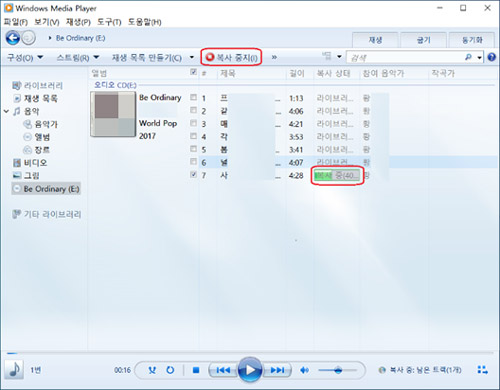Click the previous track button
Screen dimensions: 500x390
click(x=223, y=370)
